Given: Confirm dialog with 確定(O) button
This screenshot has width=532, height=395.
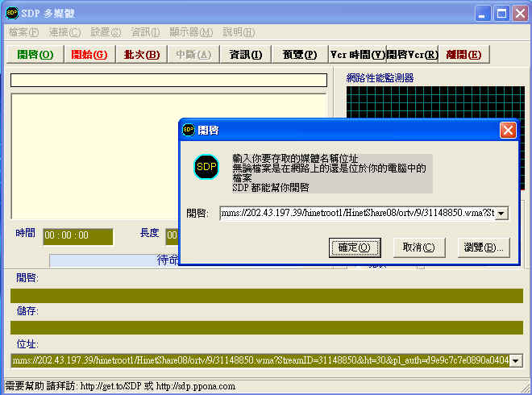Looking at the screenshot, I should coord(355,247).
